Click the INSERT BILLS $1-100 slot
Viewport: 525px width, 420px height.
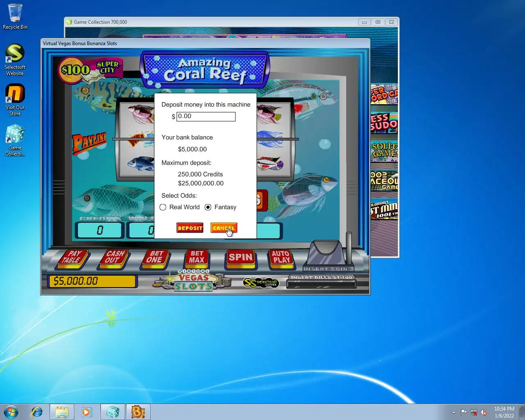tap(322, 281)
